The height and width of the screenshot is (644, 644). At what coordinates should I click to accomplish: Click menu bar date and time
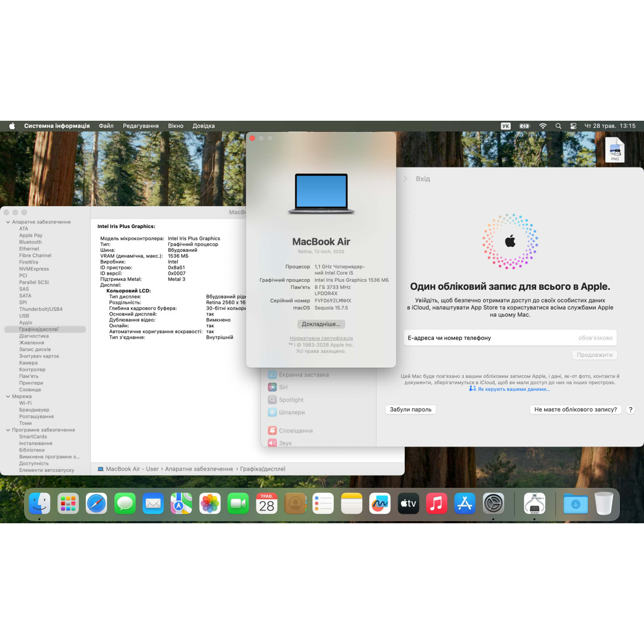(x=610, y=126)
